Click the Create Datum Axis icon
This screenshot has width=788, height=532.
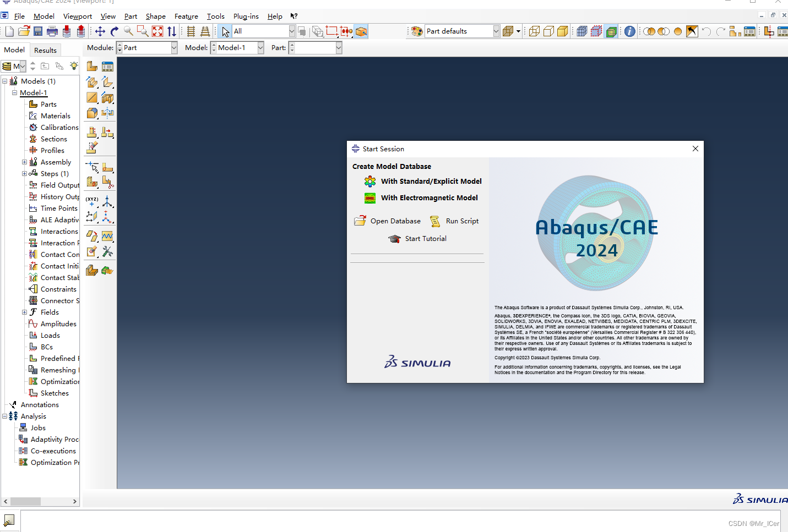coord(107,201)
